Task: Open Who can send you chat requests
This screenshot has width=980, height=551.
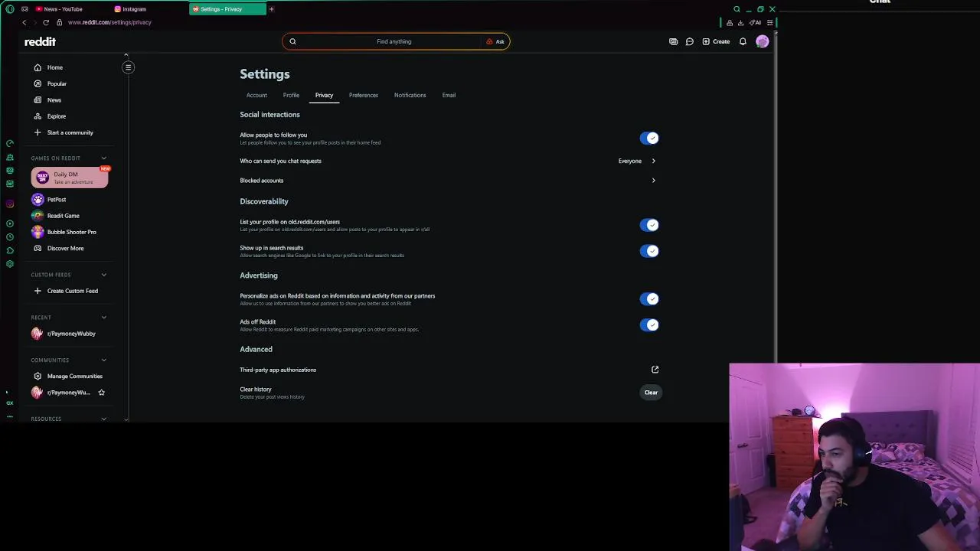Action: 449,161
